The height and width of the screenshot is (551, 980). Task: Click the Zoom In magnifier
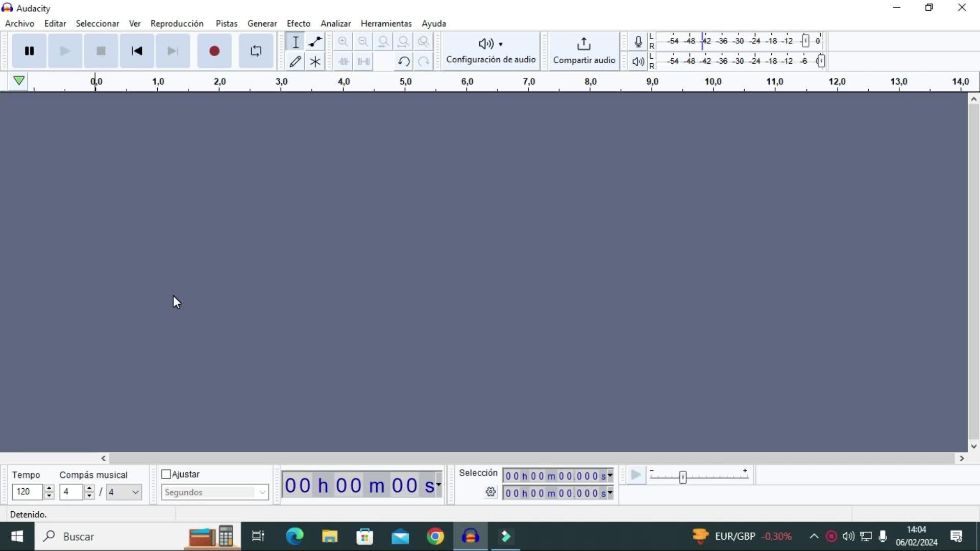click(x=343, y=42)
